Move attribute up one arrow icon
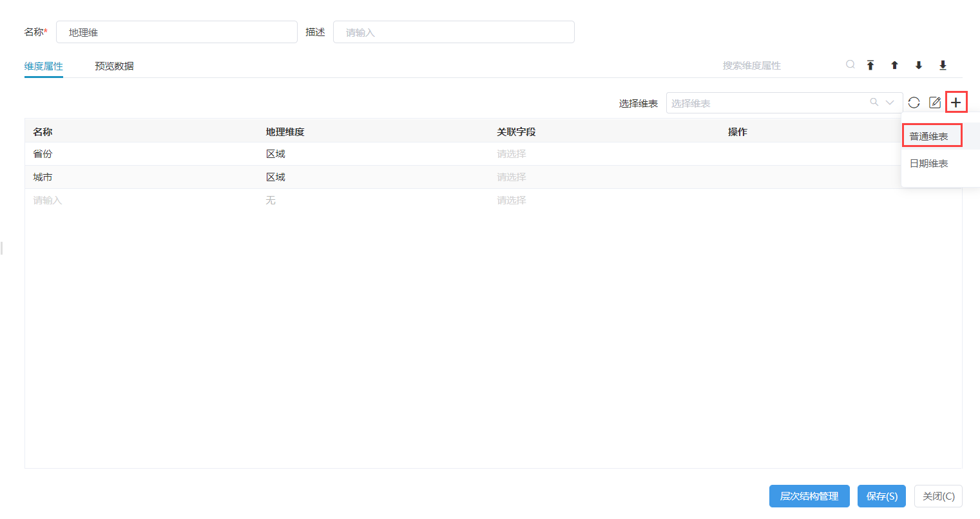980x519 pixels. [x=894, y=65]
